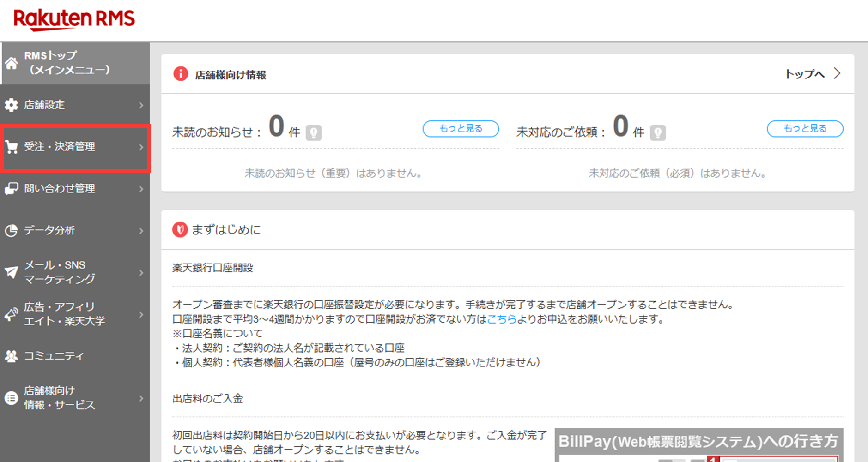Viewport: 868px width, 462px height.
Task: Click the help icon next to 未読のお知らせ count
Action: (314, 133)
